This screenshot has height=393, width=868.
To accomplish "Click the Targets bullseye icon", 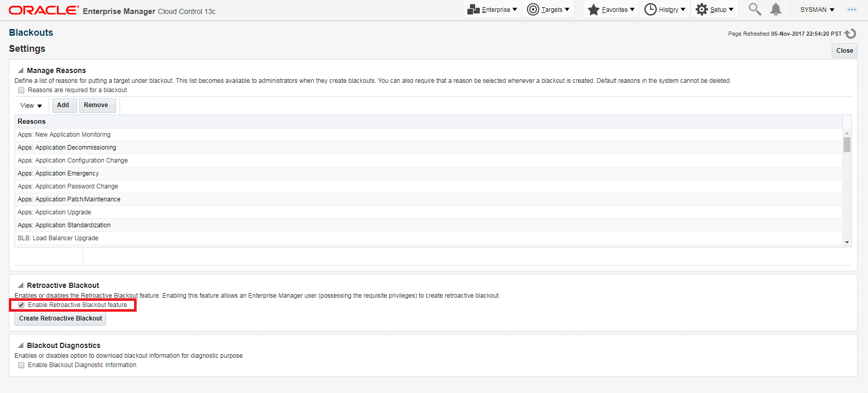I will [x=533, y=9].
